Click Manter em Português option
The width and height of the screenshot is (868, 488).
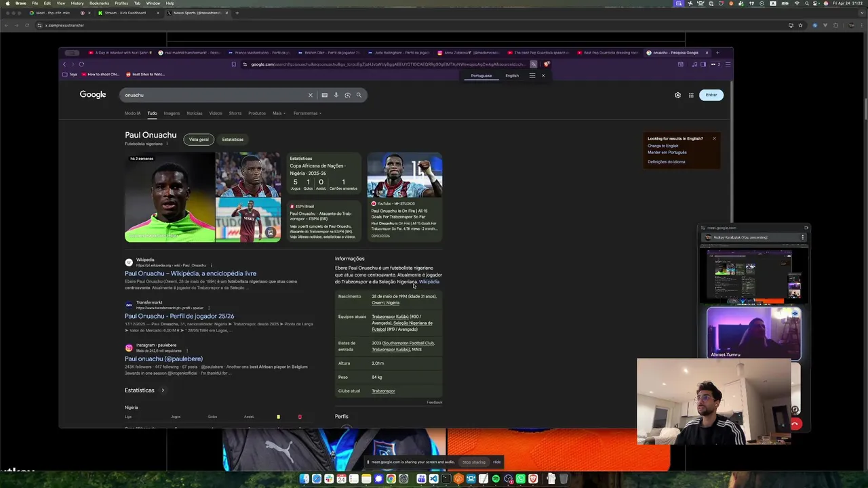(x=667, y=152)
